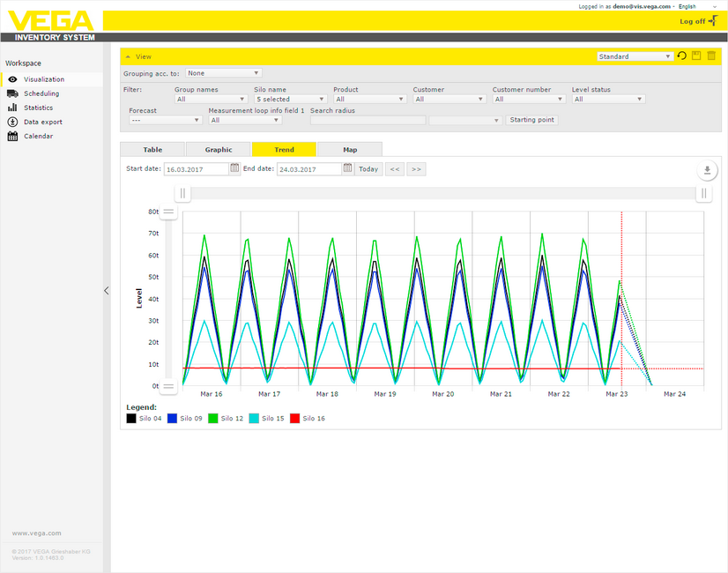Open the Standard view dropdown
The width and height of the screenshot is (728, 573).
tap(635, 56)
